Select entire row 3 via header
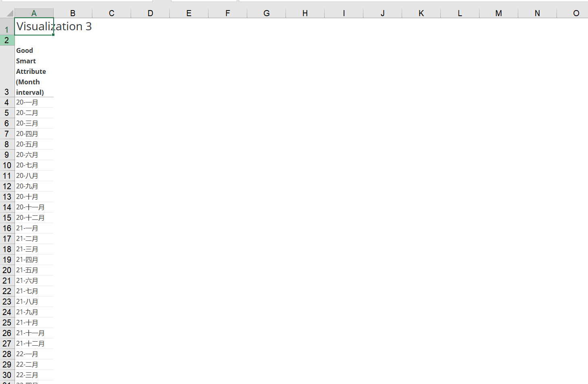 coord(7,92)
